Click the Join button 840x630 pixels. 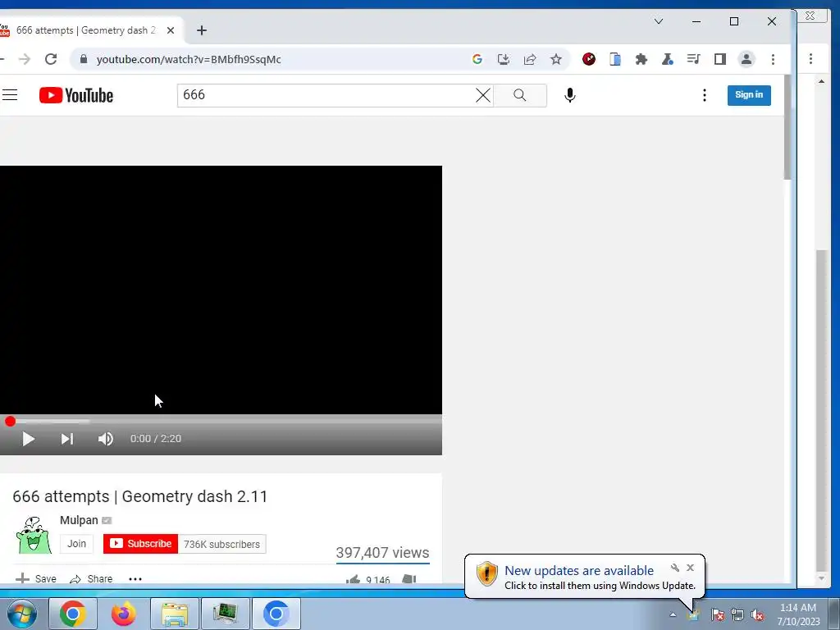[x=76, y=544]
